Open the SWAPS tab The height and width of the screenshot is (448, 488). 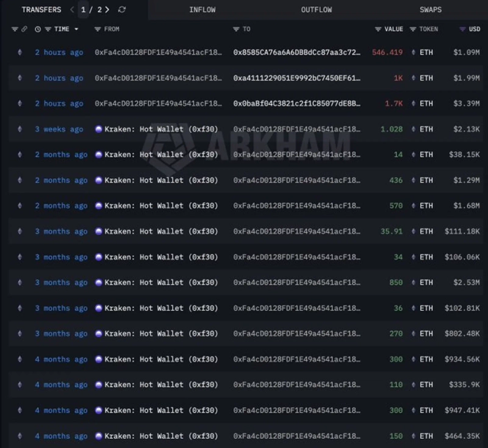430,10
